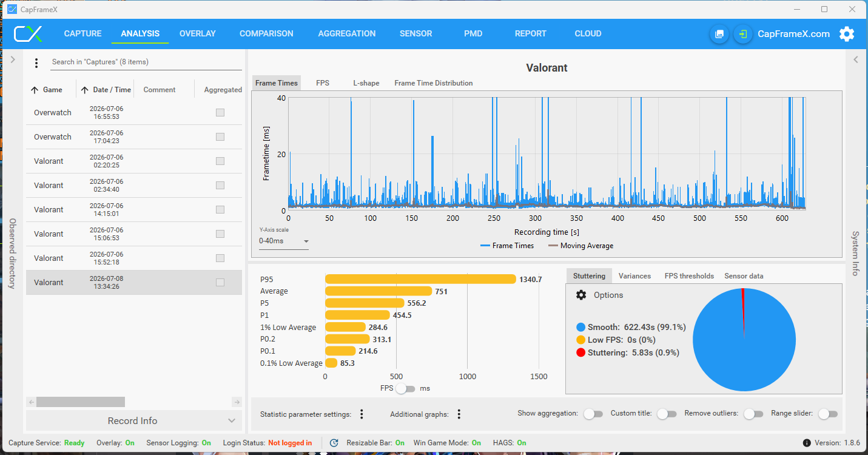The height and width of the screenshot is (455, 868).
Task: Open the Options gear in the Stuttering panel
Action: 581,295
